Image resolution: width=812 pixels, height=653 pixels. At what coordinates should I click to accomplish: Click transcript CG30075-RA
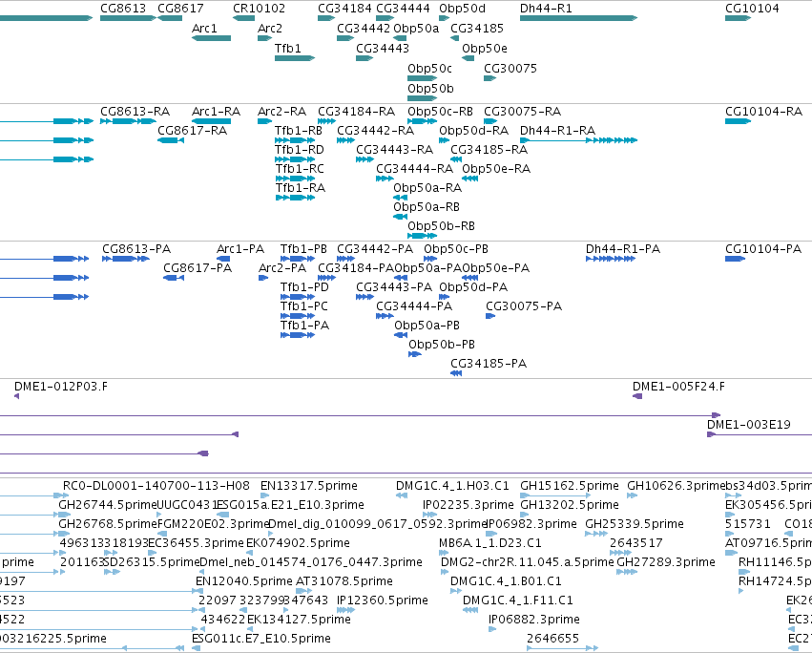coord(490,121)
